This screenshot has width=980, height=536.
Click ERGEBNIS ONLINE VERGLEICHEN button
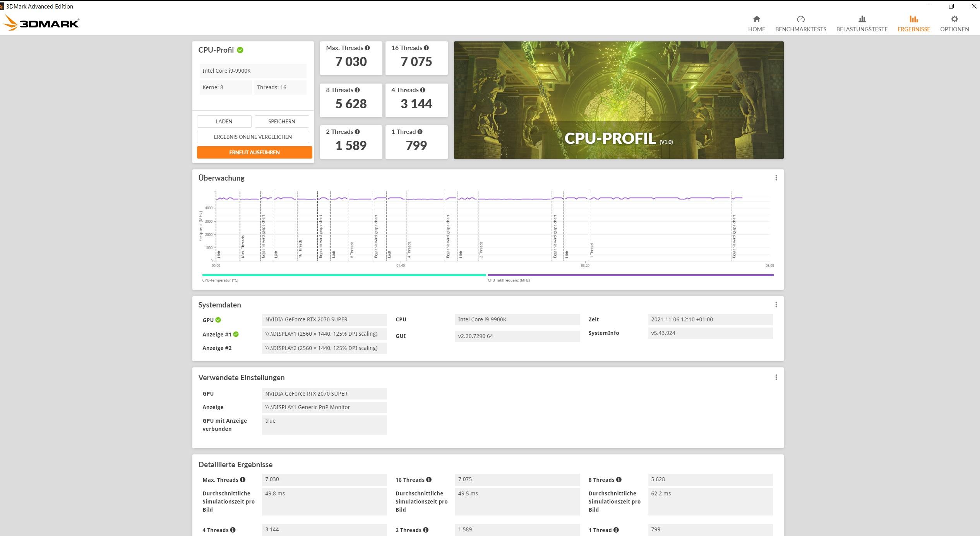coord(253,137)
